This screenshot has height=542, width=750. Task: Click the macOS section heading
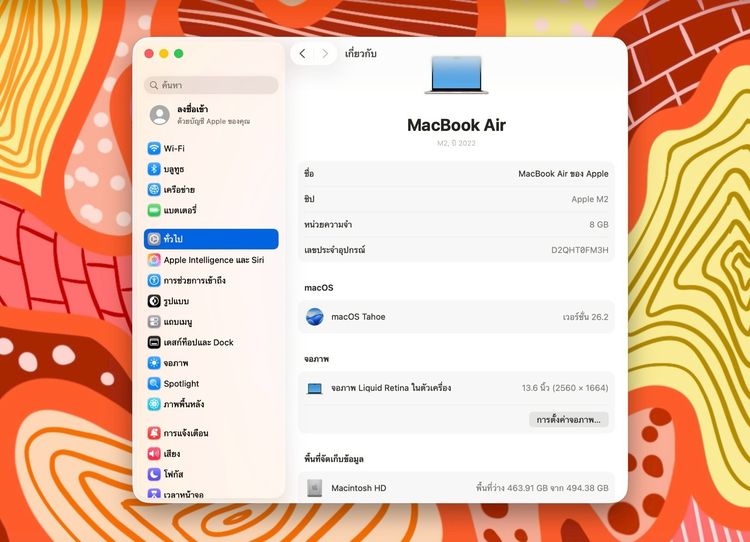pyautogui.click(x=319, y=288)
